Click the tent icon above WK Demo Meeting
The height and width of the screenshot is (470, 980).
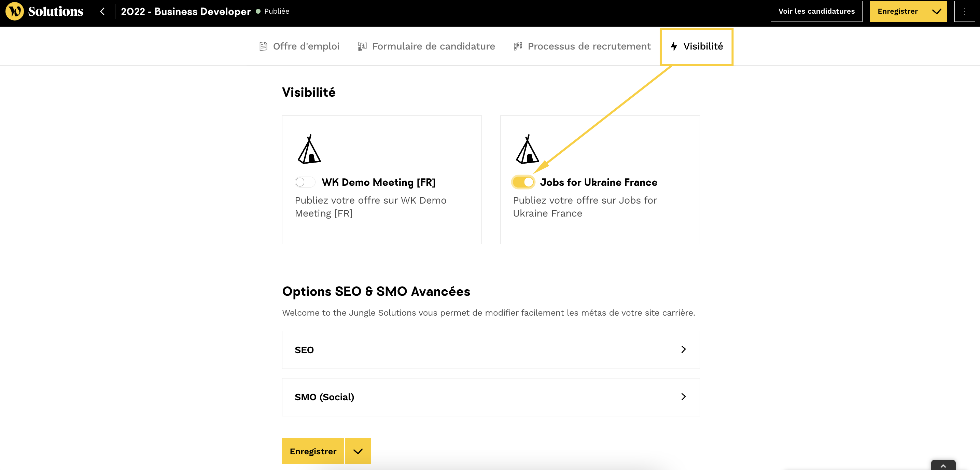click(309, 150)
